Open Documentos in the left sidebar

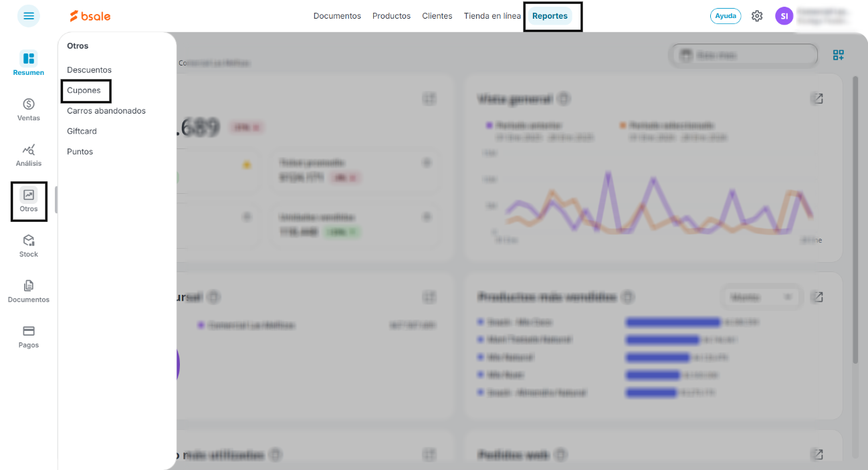point(29,291)
